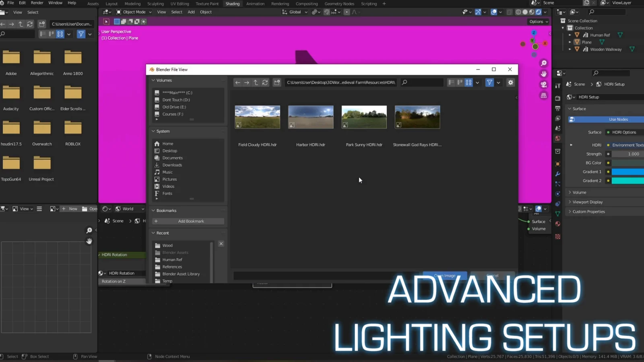This screenshot has width=644, height=362.
Task: Click the Gradient 1 blue color swatch
Action: (x=627, y=172)
